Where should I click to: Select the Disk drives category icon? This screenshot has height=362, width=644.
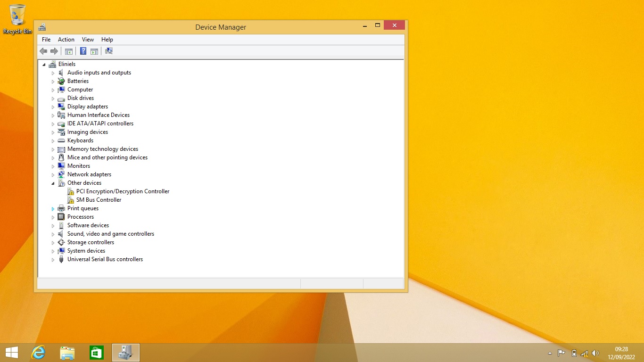[61, 98]
